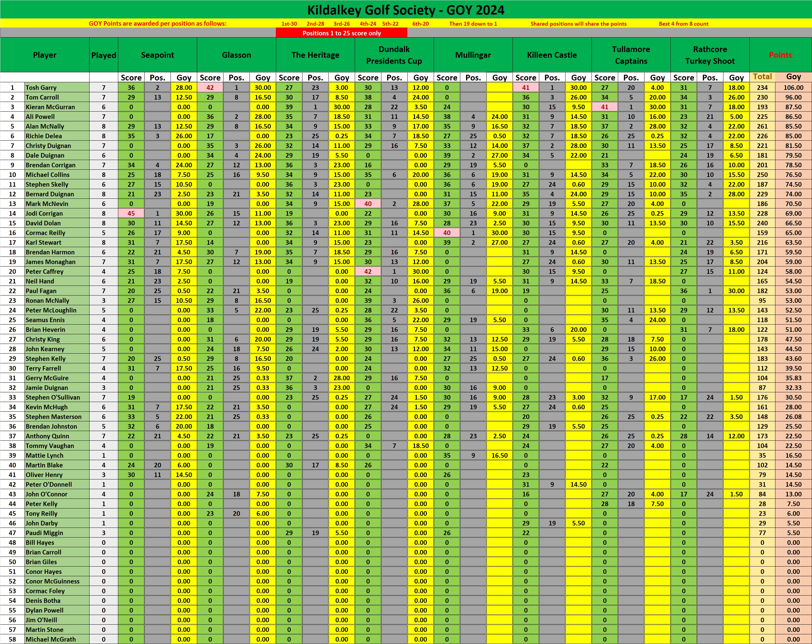Click Michael Collins' Total of 250
812x644 pixels.
click(762, 175)
